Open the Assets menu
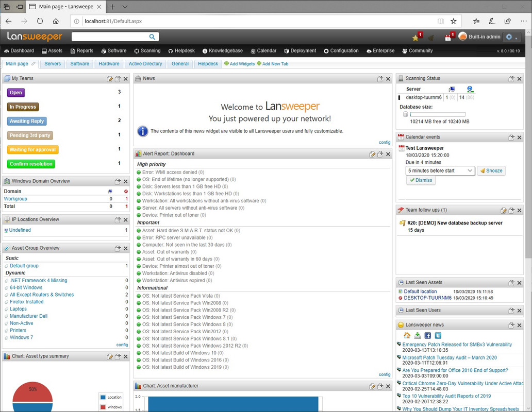 [x=52, y=51]
